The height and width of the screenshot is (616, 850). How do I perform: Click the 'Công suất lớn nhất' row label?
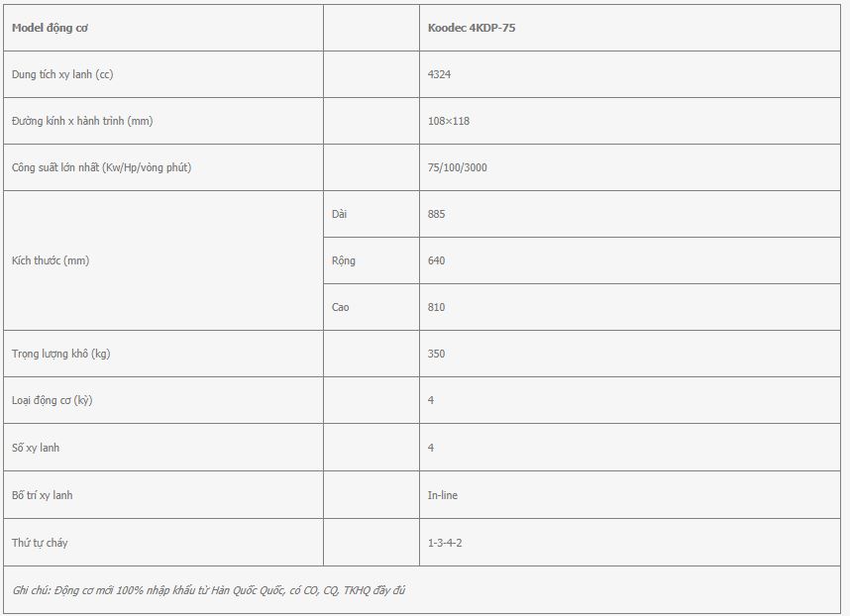[x=101, y=167]
